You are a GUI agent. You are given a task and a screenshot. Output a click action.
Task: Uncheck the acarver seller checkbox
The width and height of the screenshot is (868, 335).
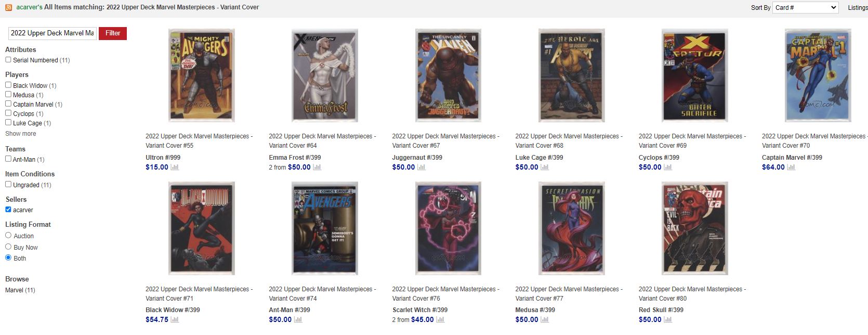click(x=8, y=209)
